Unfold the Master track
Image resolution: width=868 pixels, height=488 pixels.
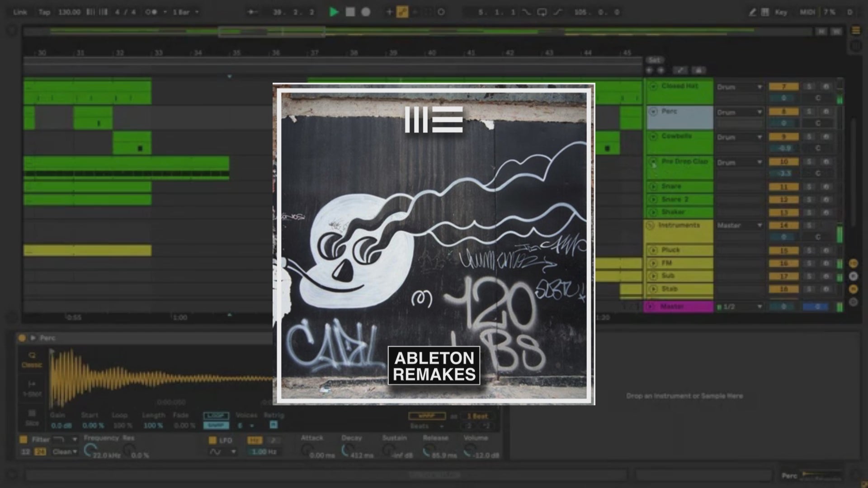[651, 307]
